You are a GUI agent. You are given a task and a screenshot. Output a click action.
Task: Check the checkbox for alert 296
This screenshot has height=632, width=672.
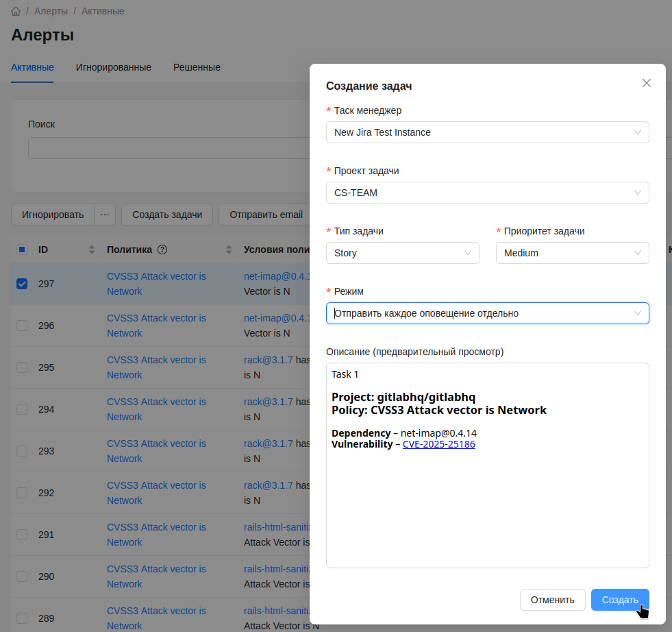pyautogui.click(x=22, y=326)
